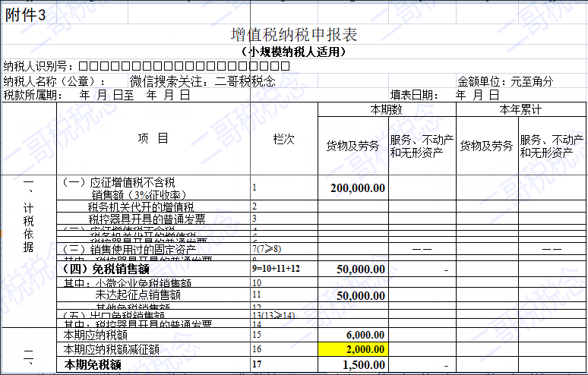Click the 税务机关代开的增值税 row label
The height and width of the screenshot is (375, 588).
(153, 206)
